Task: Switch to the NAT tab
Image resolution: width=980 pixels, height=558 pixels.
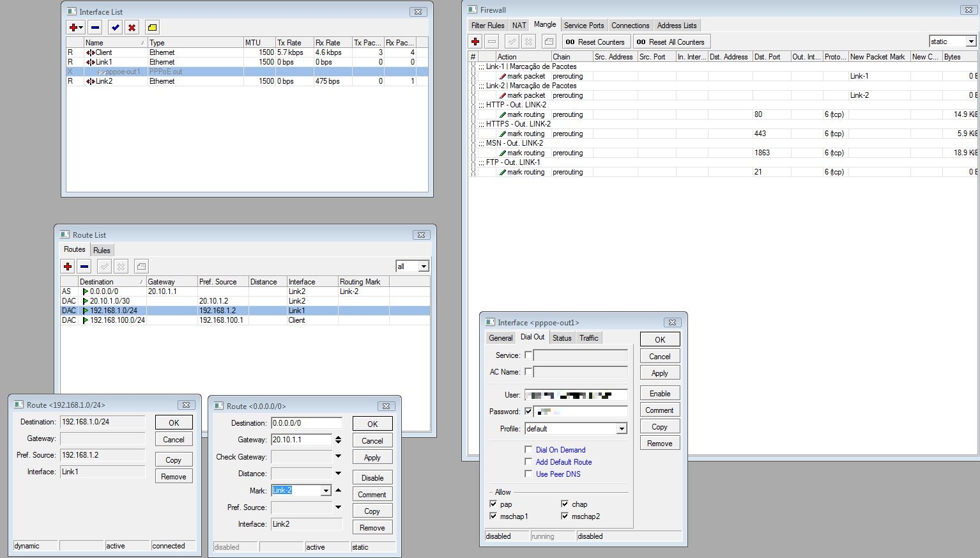Action: [x=519, y=26]
